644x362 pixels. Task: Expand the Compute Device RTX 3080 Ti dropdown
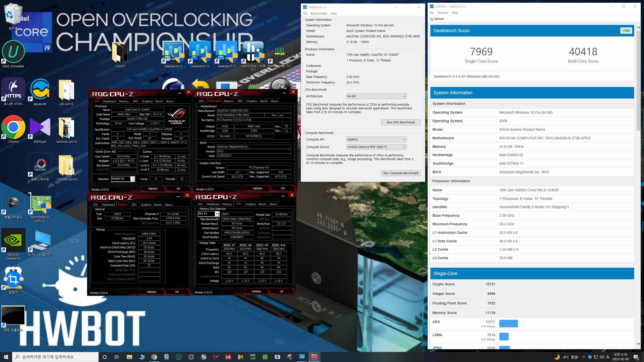pos(376,147)
